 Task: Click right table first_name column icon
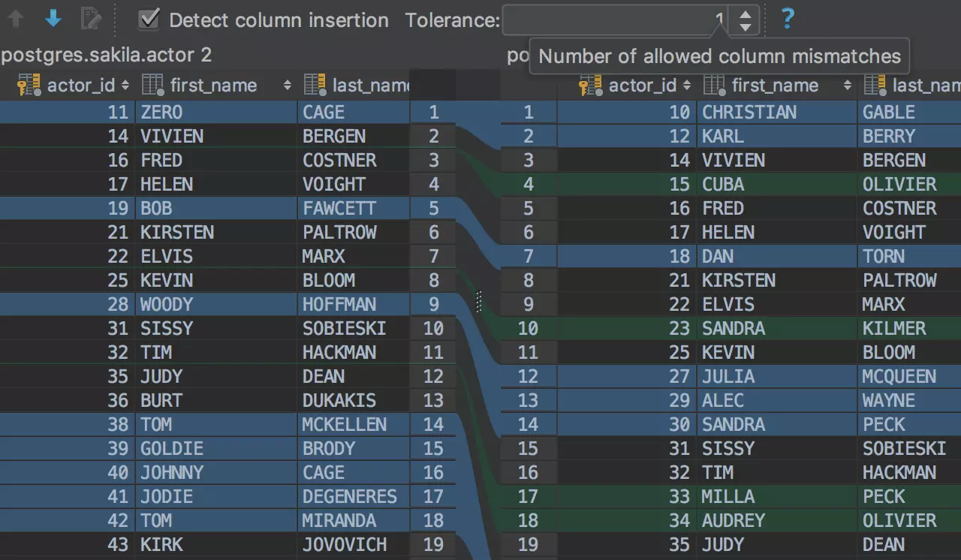pos(714,86)
